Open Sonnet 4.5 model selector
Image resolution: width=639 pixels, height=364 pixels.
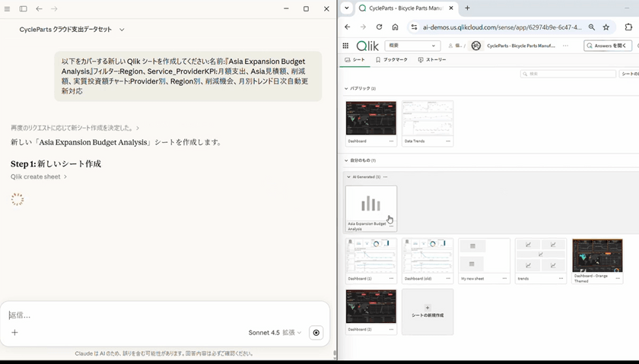(275, 333)
